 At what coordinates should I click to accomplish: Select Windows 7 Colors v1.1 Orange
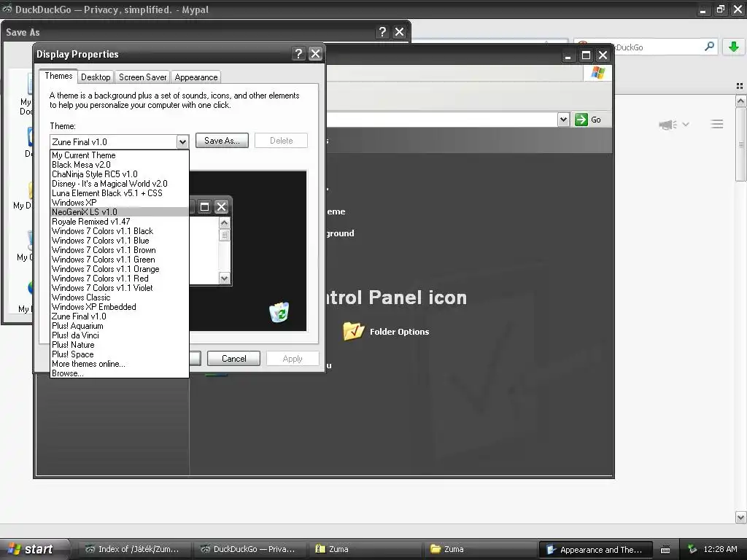[x=119, y=270]
